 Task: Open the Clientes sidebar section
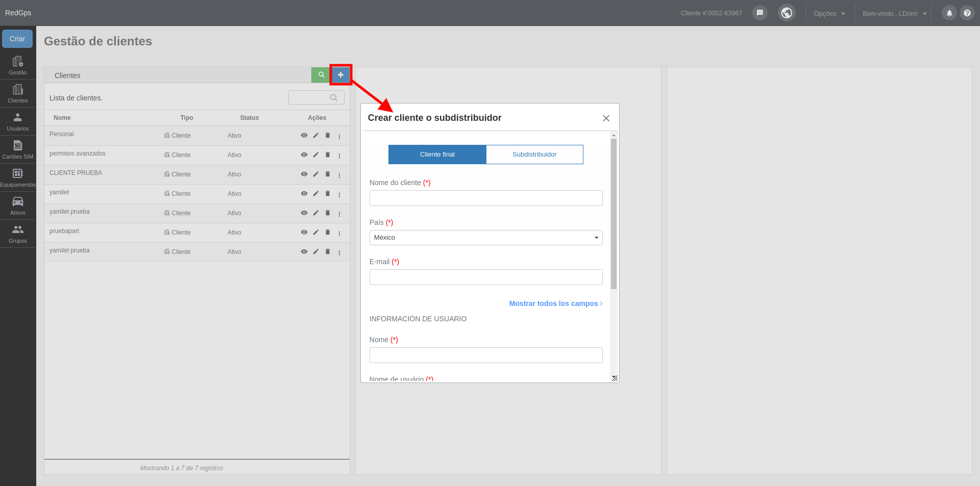click(x=18, y=93)
